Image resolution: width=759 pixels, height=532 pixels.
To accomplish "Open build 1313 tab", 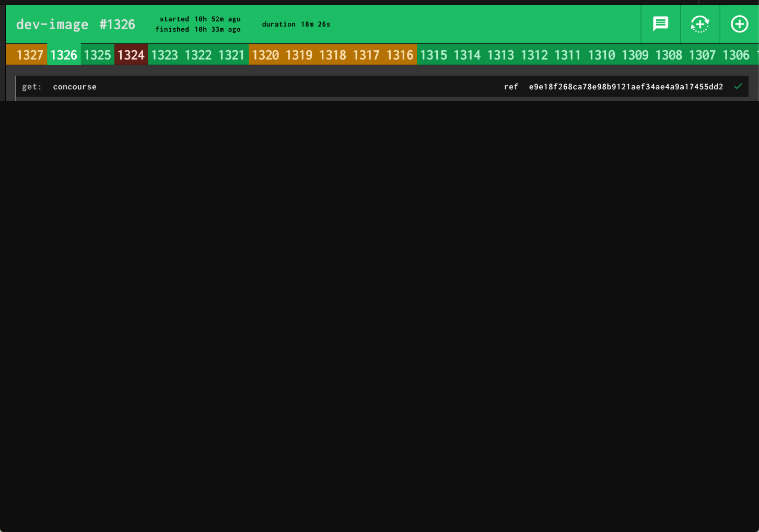I will click(500, 55).
